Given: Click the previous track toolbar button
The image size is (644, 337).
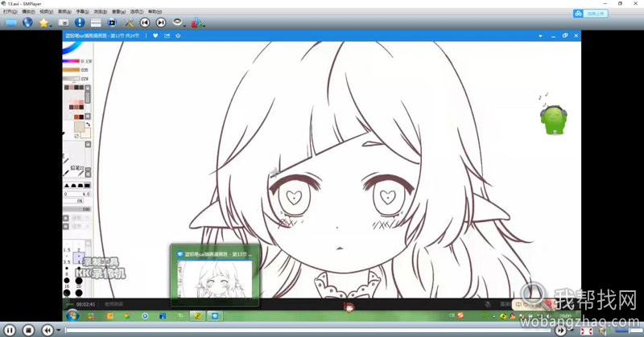Looking at the screenshot, I should click(145, 23).
